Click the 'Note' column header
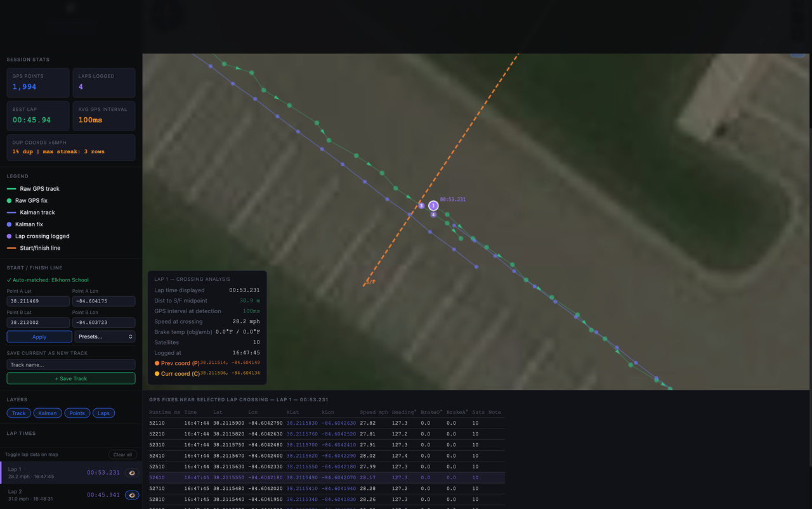812x509 pixels. [495, 412]
